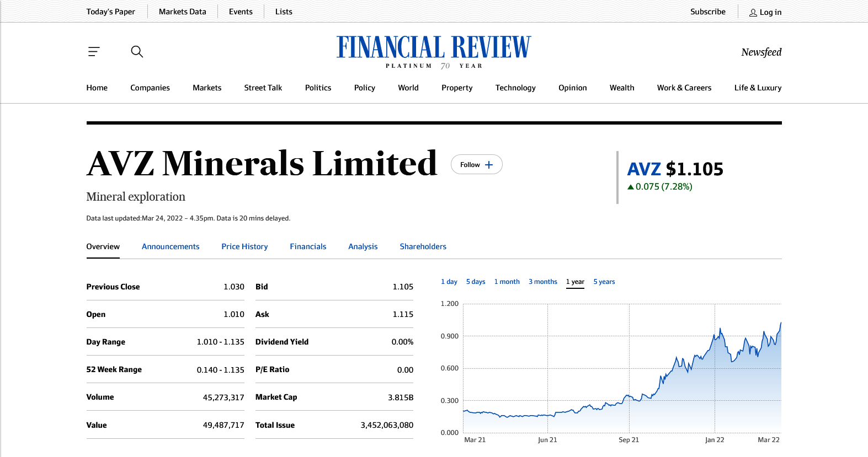This screenshot has width=868, height=457.
Task: Click the Open value 1.010
Action: (x=234, y=314)
